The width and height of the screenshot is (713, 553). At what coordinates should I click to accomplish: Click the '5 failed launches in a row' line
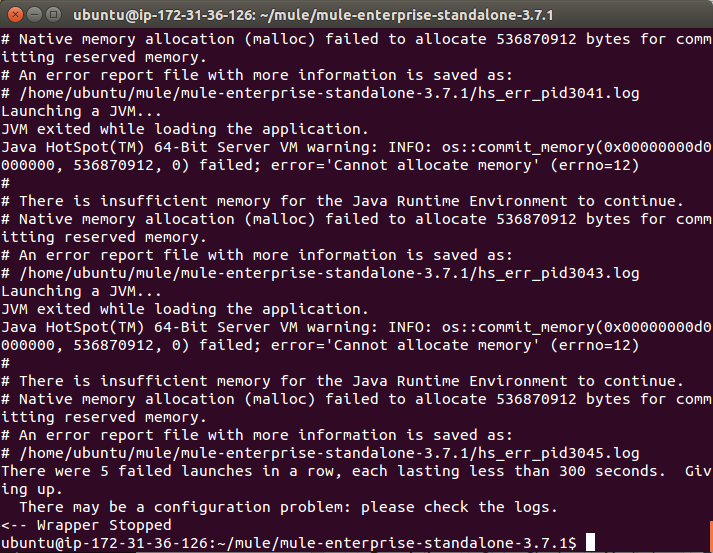[x=356, y=471]
